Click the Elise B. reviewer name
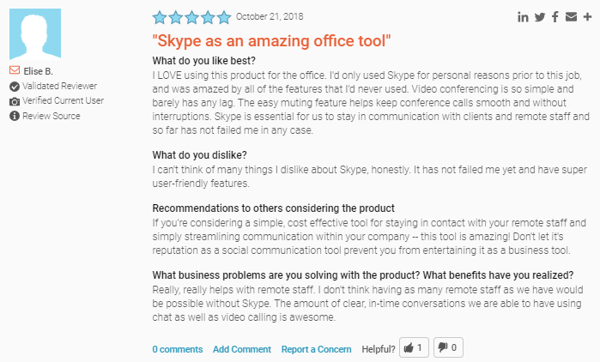Image resolution: width=600 pixels, height=362 pixels. pos(38,71)
